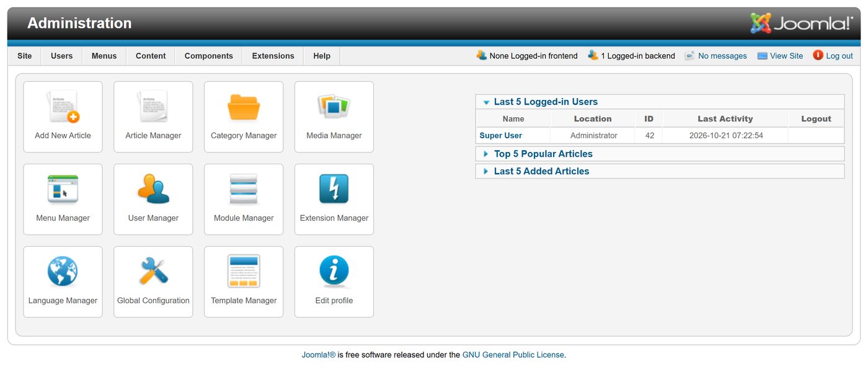Click the 1 Logged-in backend text

[638, 56]
